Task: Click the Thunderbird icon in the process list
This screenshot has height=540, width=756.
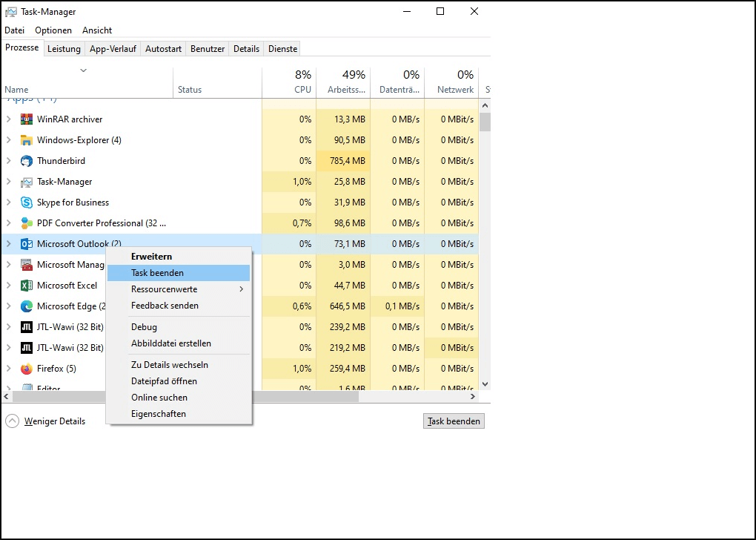Action: pos(25,161)
